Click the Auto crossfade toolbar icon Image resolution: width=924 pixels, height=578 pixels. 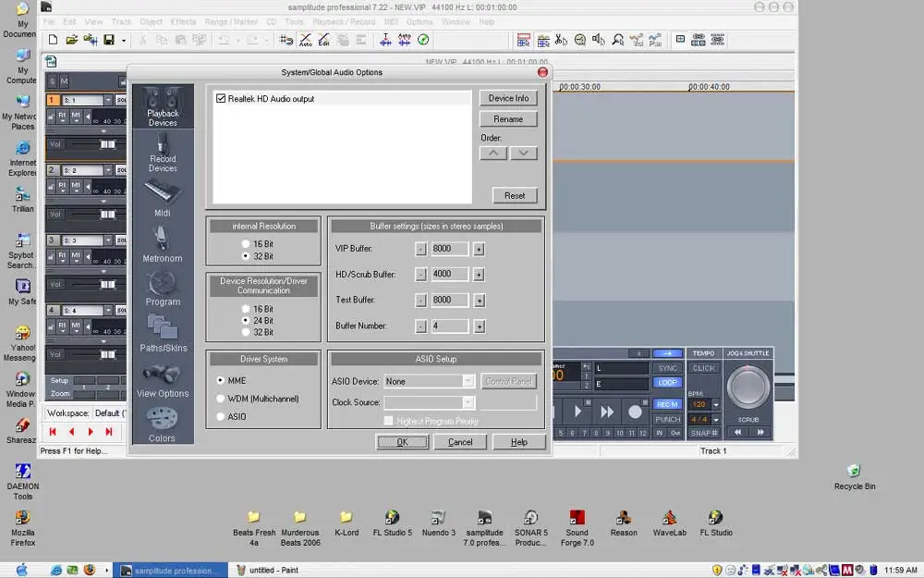(305, 40)
